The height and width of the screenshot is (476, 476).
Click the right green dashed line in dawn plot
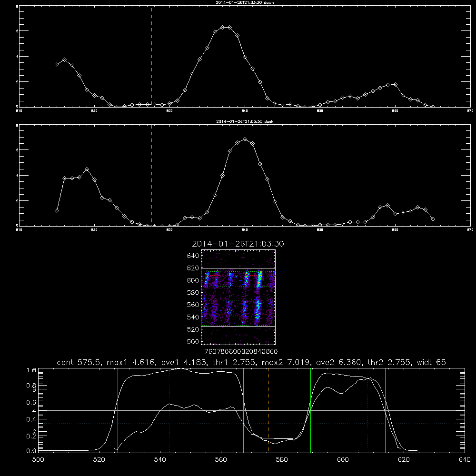click(263, 57)
